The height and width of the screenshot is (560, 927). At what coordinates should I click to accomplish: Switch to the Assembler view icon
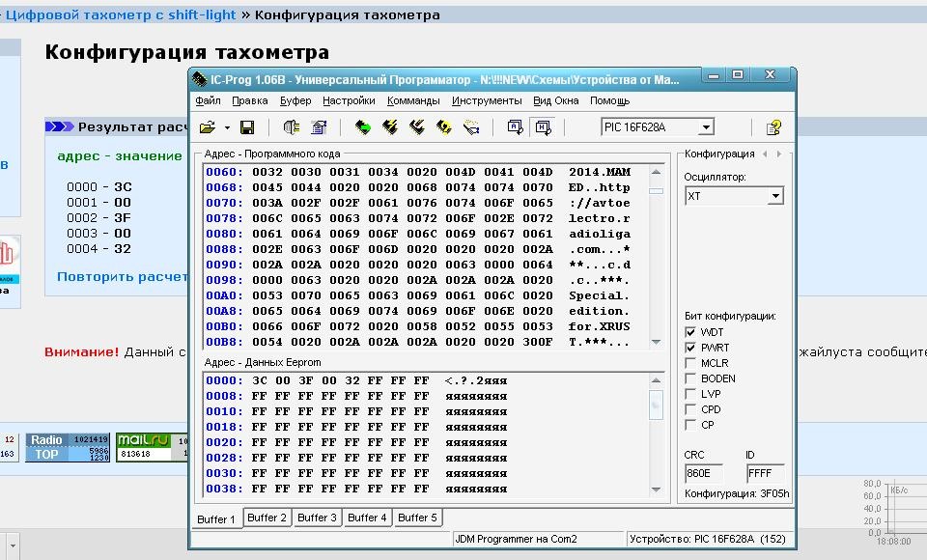[x=515, y=127]
